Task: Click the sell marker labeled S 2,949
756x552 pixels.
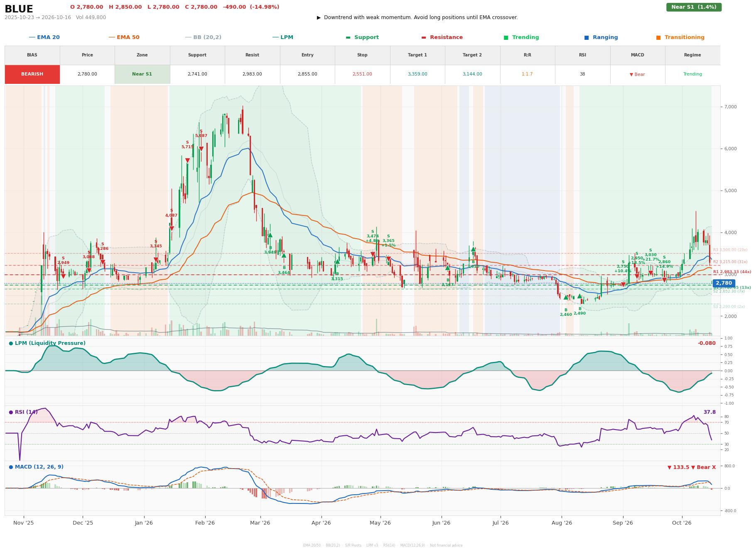Action: (x=63, y=276)
